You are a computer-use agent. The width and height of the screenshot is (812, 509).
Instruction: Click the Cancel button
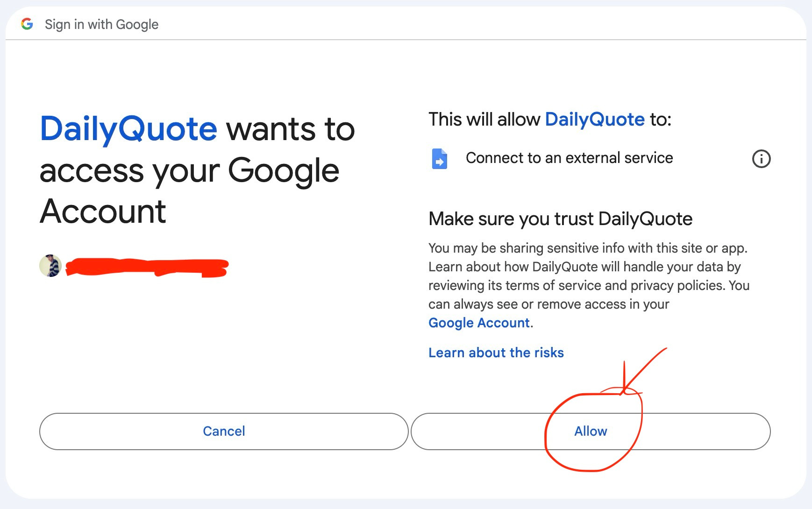(224, 431)
